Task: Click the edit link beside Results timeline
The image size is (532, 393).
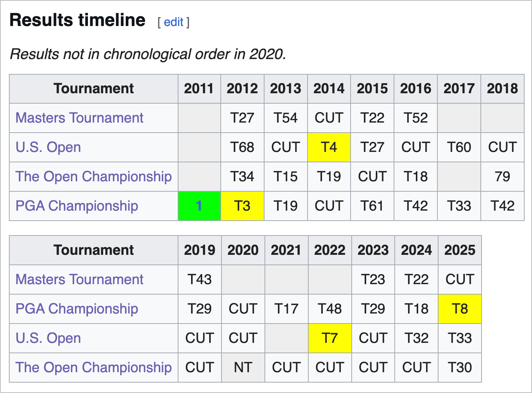Action: pos(173,22)
